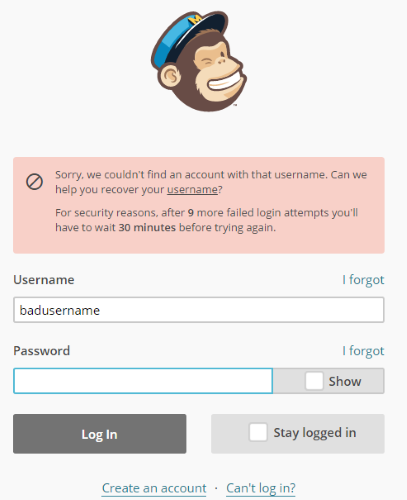Open the Can't log in? link
Screen dimensions: 407x500
(x=261, y=488)
